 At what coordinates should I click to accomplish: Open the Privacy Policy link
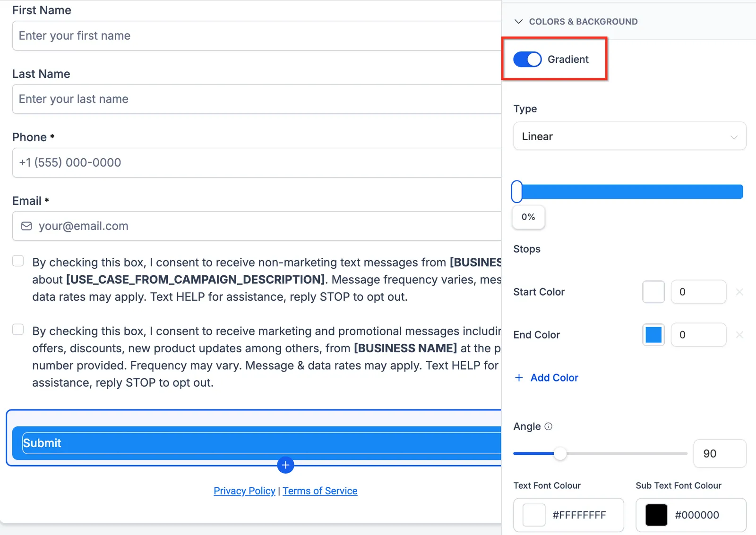coord(244,491)
